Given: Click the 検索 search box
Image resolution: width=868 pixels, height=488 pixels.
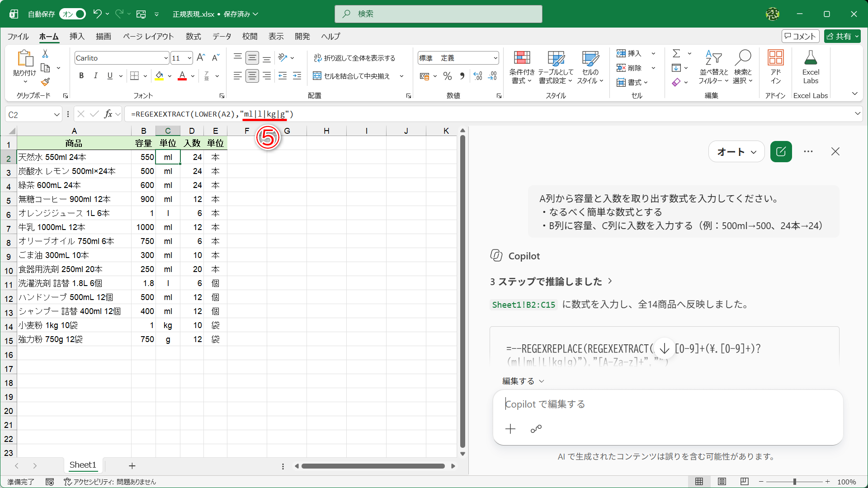Looking at the screenshot, I should point(438,14).
